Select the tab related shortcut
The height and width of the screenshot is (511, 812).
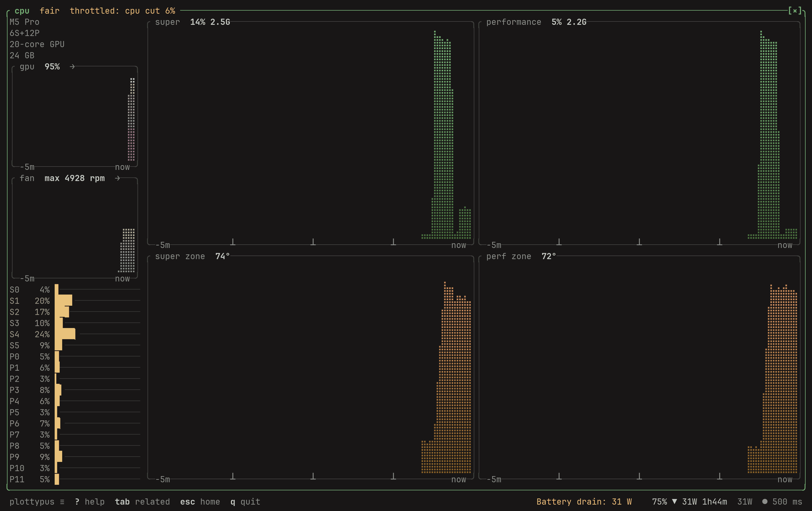click(142, 502)
